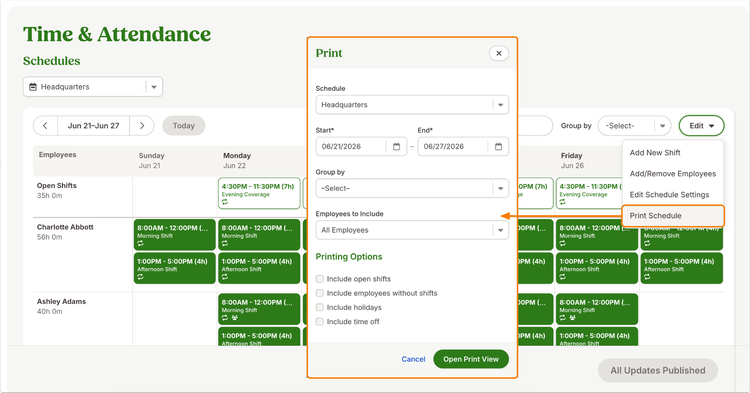Toggle the Edit dropdown button
The image size is (750, 393).
click(701, 126)
